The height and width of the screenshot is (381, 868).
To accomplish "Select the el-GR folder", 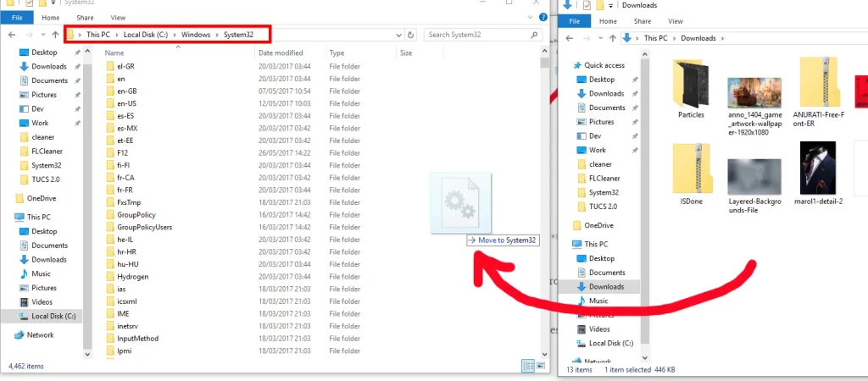I will point(125,66).
